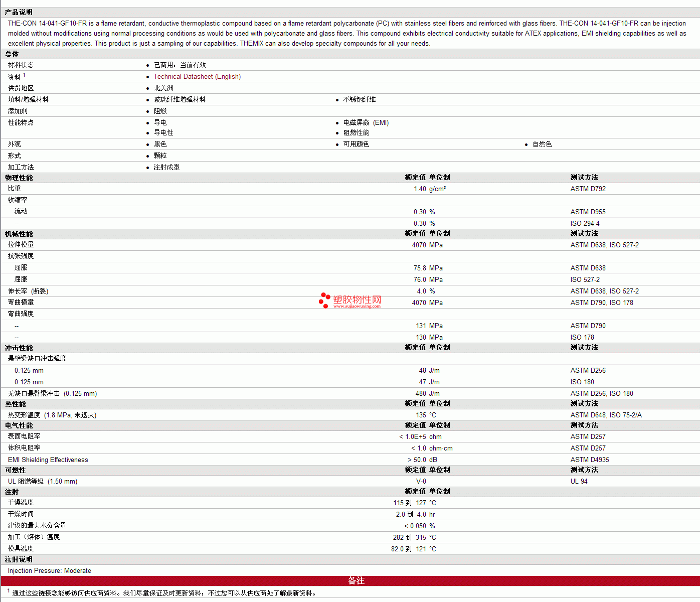The height and width of the screenshot is (602, 700).
Task: Select the 供货地区 row label
Action: tap(21, 88)
